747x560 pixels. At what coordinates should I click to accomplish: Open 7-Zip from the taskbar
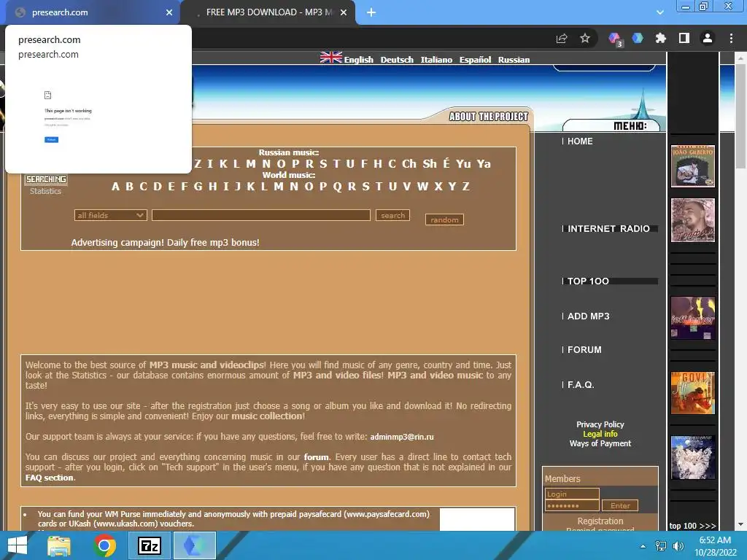point(150,545)
